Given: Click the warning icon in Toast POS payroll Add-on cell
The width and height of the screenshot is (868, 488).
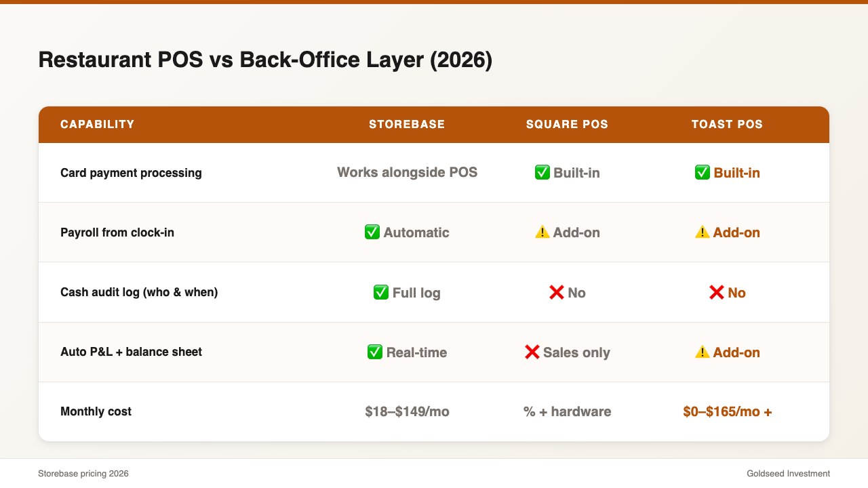Looking at the screenshot, I should [x=702, y=232].
